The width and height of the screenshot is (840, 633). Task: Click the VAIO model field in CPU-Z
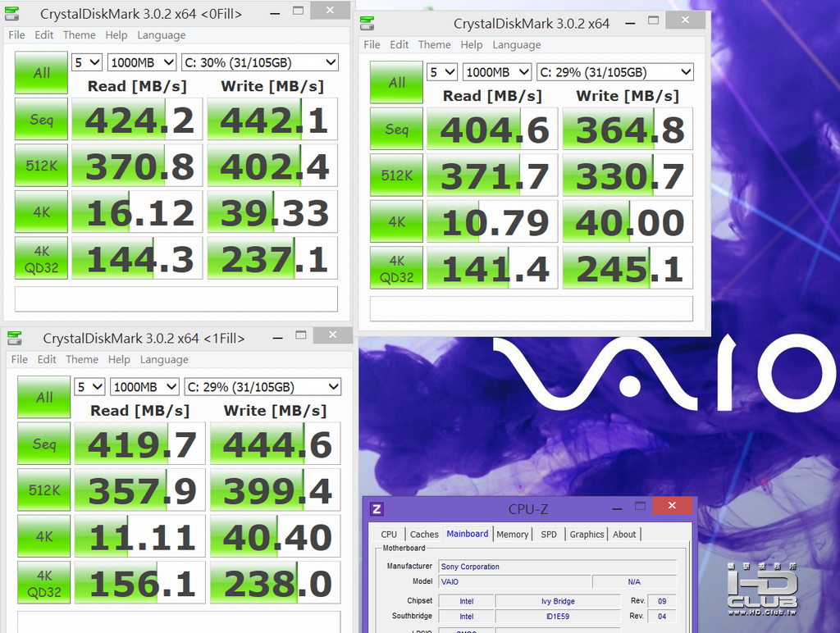pos(514,581)
